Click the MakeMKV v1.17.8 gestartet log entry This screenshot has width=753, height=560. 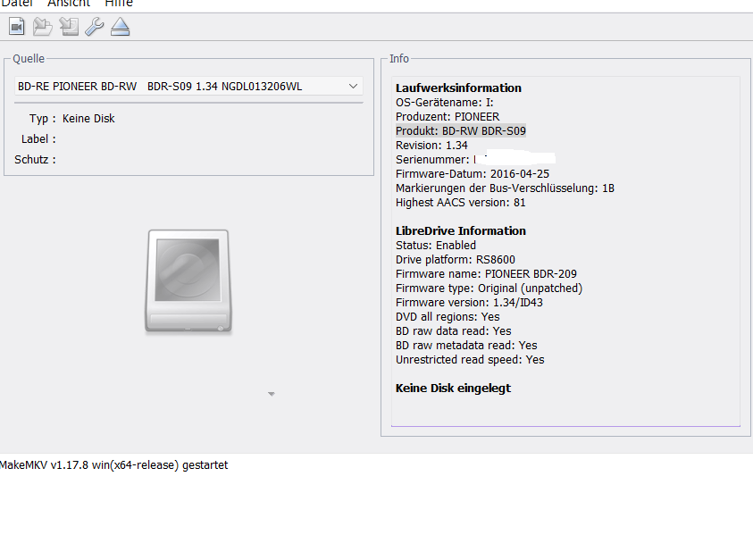coord(113,465)
